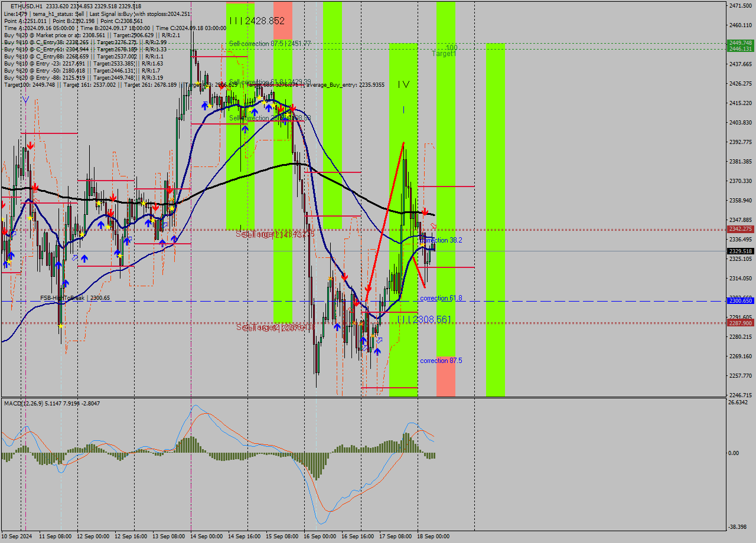Click the red 2342.275 price level tag
The width and height of the screenshot is (756, 543).
pyautogui.click(x=740, y=229)
